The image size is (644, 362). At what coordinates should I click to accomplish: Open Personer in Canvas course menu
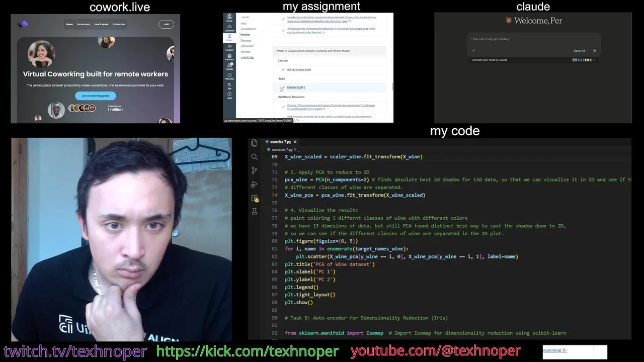pos(246,51)
